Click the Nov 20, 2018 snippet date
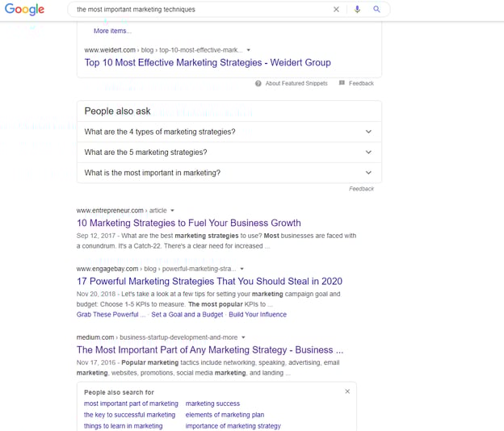This screenshot has width=504, height=431. tap(96, 294)
